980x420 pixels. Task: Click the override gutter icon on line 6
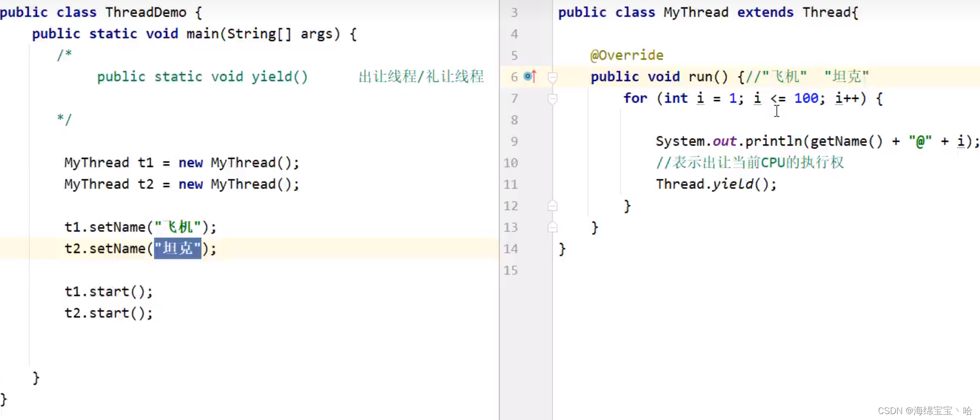pos(530,76)
